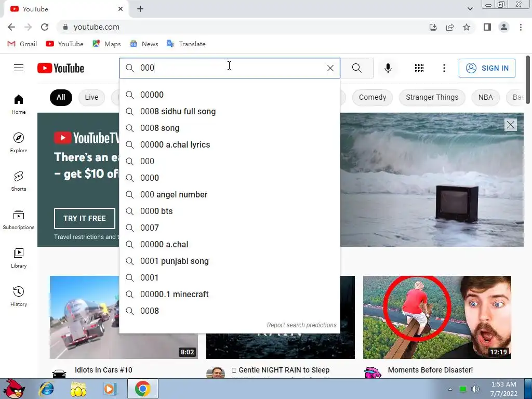Open the YouTube apps grid

[x=419, y=68]
